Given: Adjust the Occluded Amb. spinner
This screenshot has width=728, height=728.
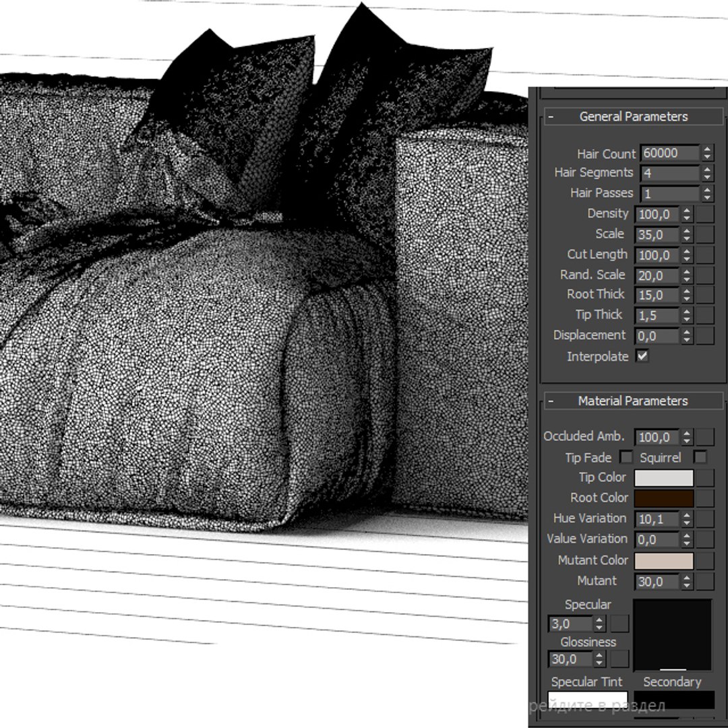Looking at the screenshot, I should tap(687, 437).
